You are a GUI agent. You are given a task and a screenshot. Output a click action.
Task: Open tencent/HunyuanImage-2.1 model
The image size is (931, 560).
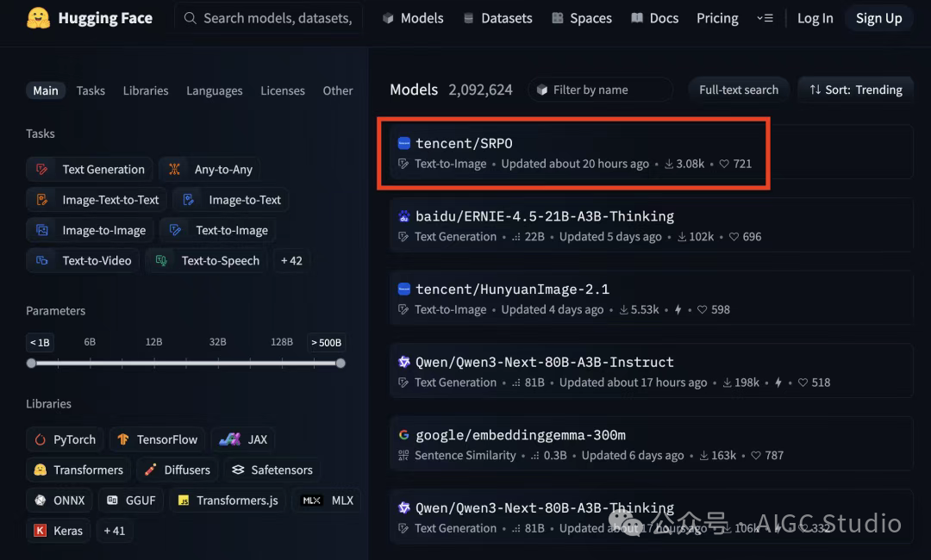[x=651, y=298]
